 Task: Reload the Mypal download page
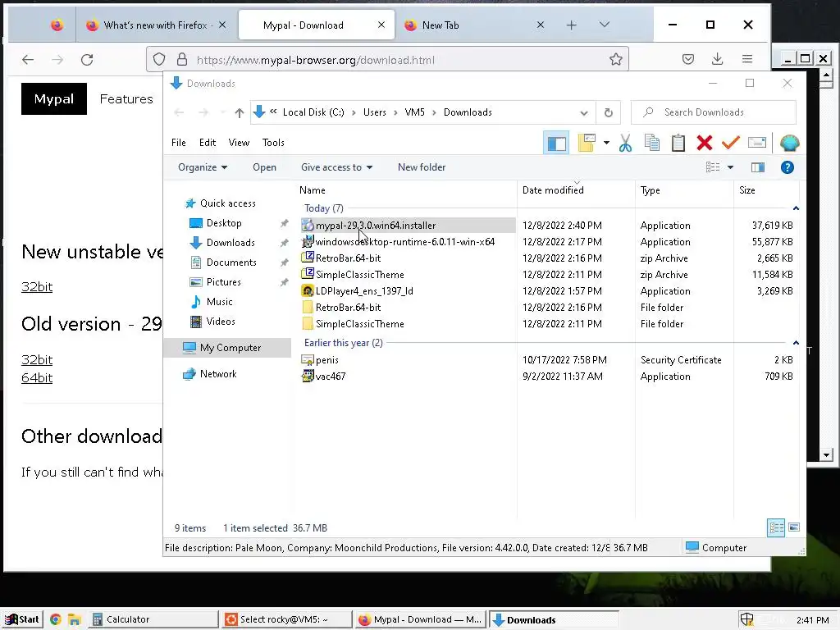(x=87, y=60)
